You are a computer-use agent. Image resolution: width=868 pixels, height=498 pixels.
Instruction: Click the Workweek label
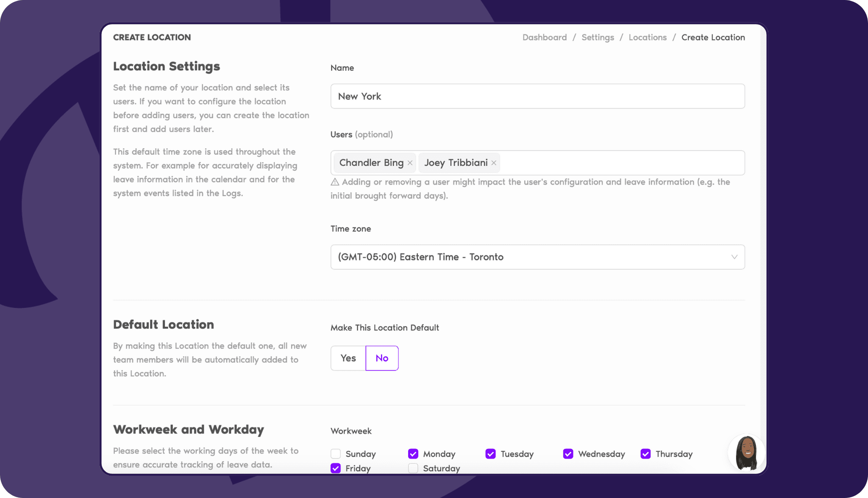(351, 431)
